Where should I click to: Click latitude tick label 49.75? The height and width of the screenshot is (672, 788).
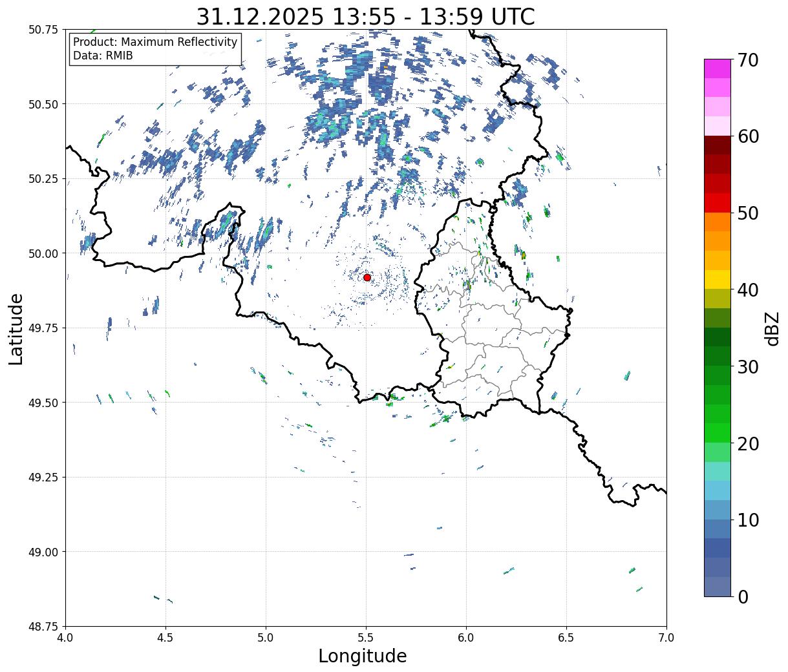(43, 328)
